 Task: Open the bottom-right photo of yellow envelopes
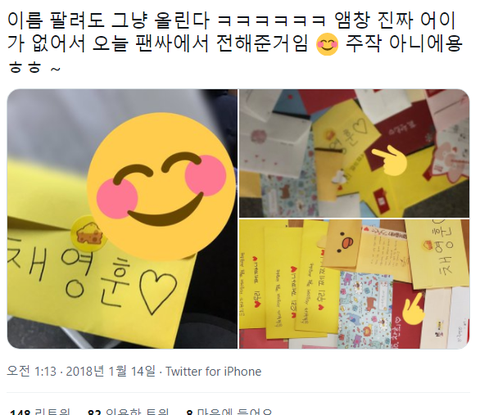point(354,284)
